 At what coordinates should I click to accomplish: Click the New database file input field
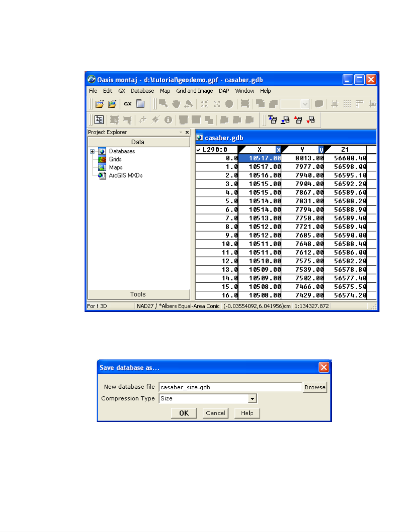coord(230,387)
